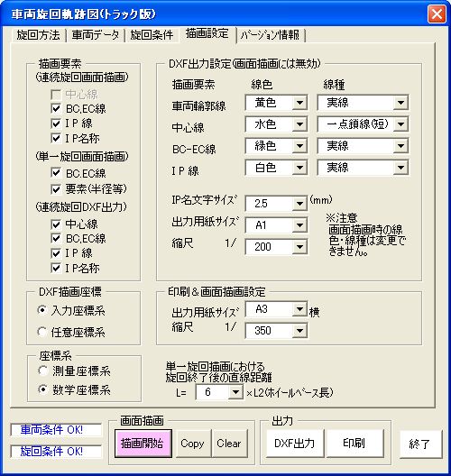The height and width of the screenshot is (476, 451).
Task: Expand DXF 出力用紙サイズ A1 dropdown
Action: tap(299, 225)
